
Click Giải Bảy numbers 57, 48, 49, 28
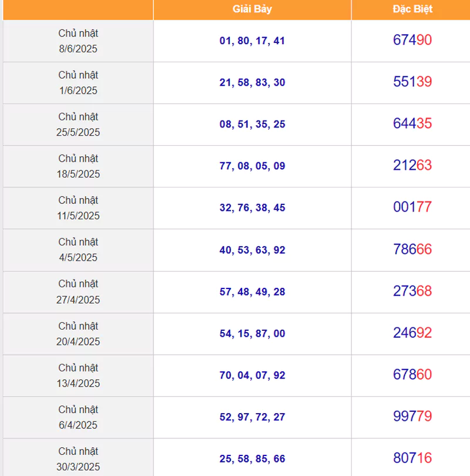252,291
